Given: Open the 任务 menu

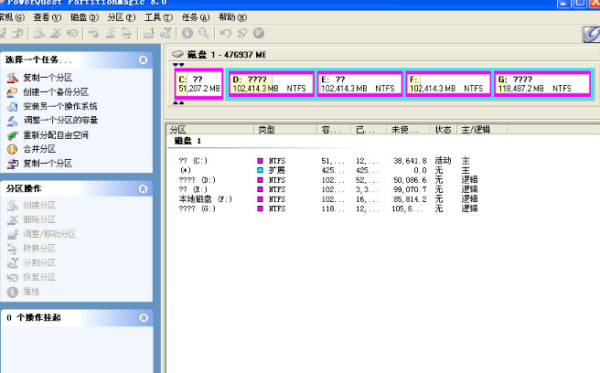Looking at the screenshot, I should point(196,17).
